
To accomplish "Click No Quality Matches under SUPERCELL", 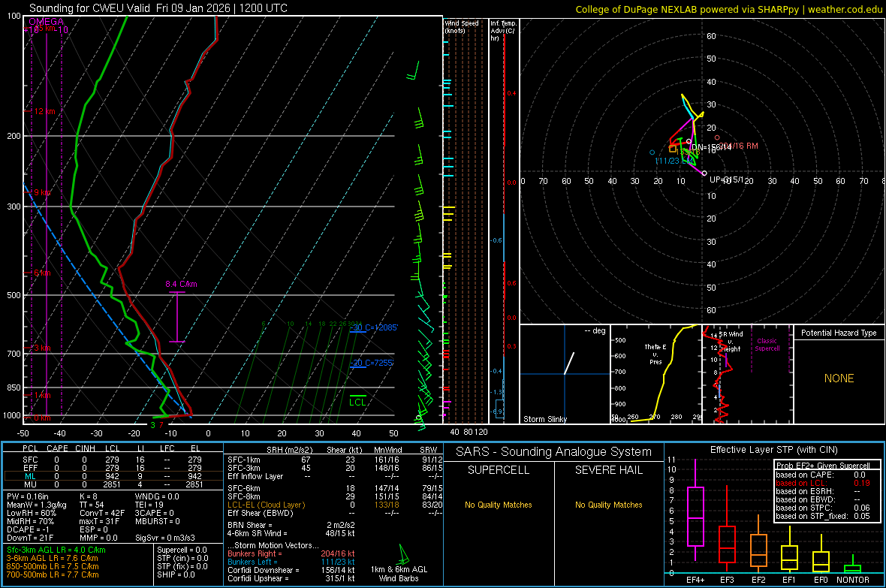I will click(499, 505).
